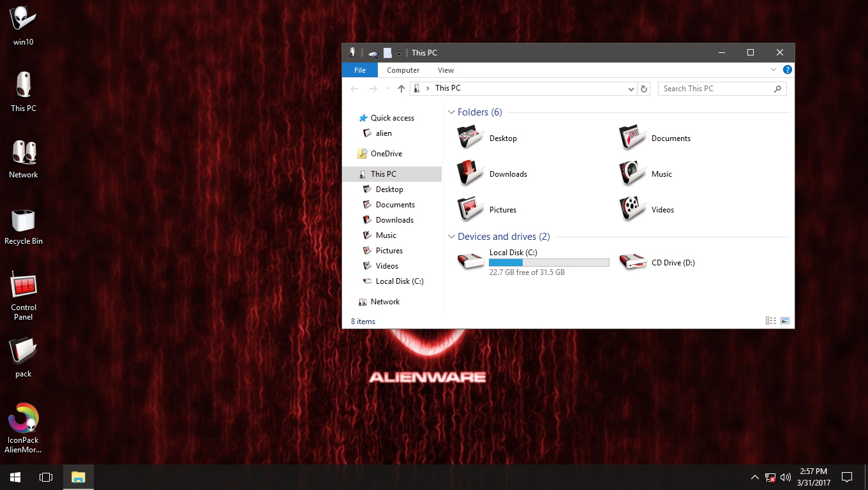Show hidden tray icons with the chevron
The image size is (868, 490).
tap(754, 477)
